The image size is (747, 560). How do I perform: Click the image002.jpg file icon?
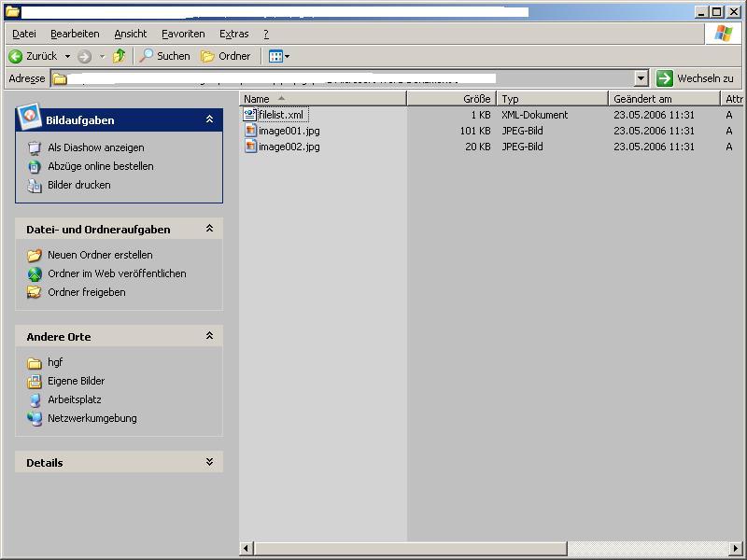click(250, 147)
